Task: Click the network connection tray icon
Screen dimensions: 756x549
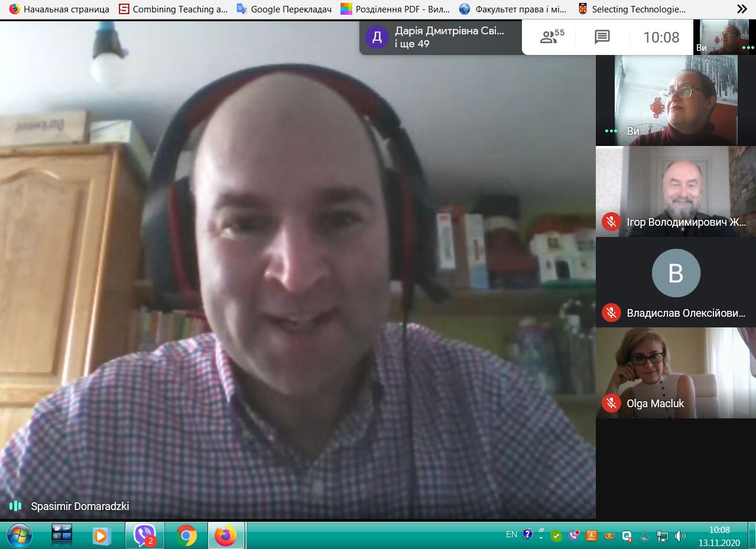Action: point(663,536)
